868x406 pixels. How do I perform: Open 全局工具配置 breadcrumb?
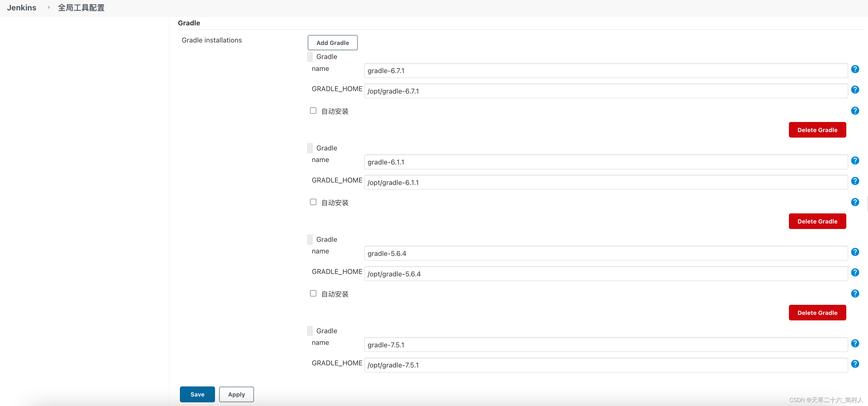[81, 8]
